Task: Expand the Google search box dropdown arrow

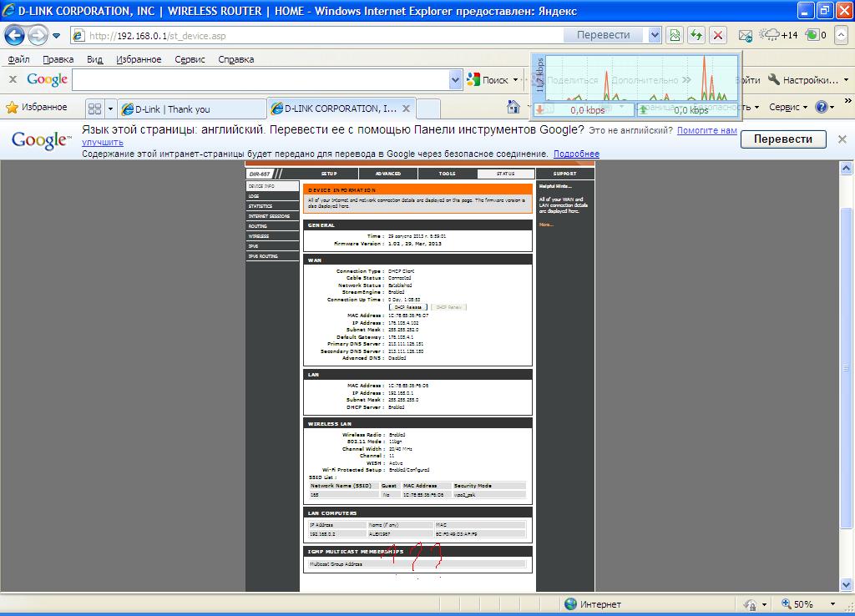Action: tap(455, 80)
